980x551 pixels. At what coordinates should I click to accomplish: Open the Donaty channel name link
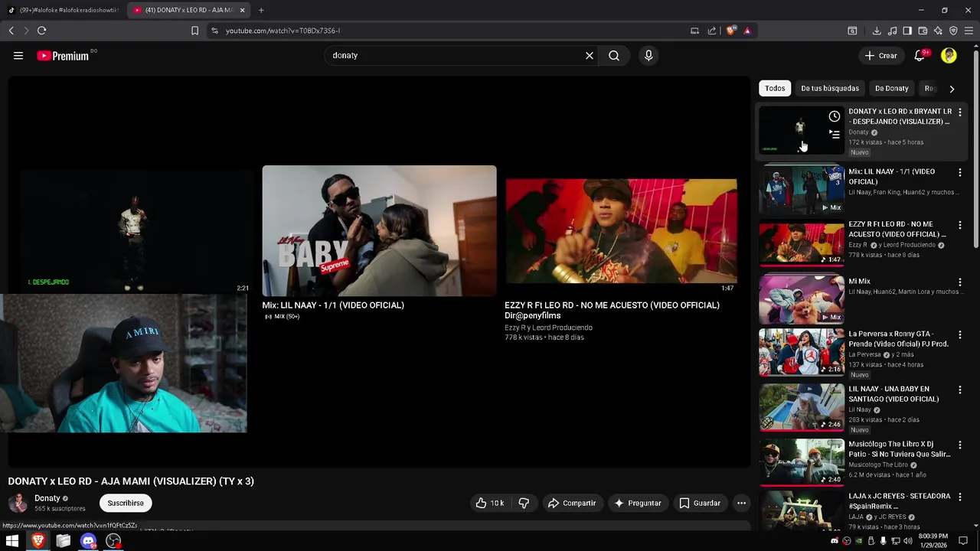[47, 498]
